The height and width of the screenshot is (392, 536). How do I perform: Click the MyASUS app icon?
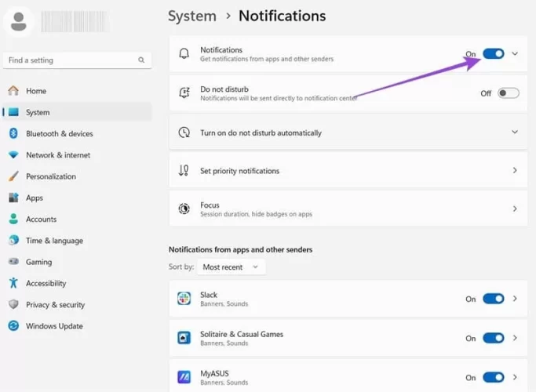click(x=184, y=377)
